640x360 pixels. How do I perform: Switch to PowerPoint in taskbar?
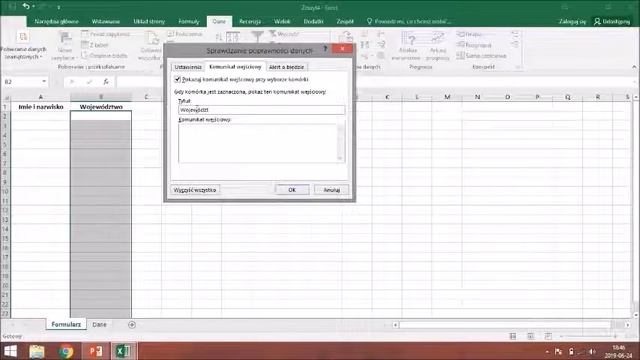pyautogui.click(x=96, y=351)
